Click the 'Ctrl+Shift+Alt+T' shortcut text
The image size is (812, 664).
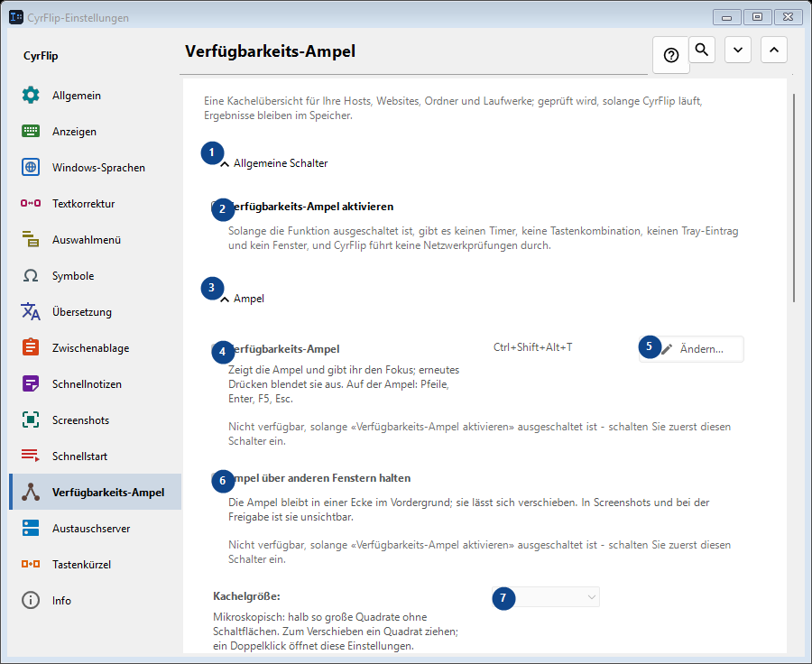[x=533, y=347]
